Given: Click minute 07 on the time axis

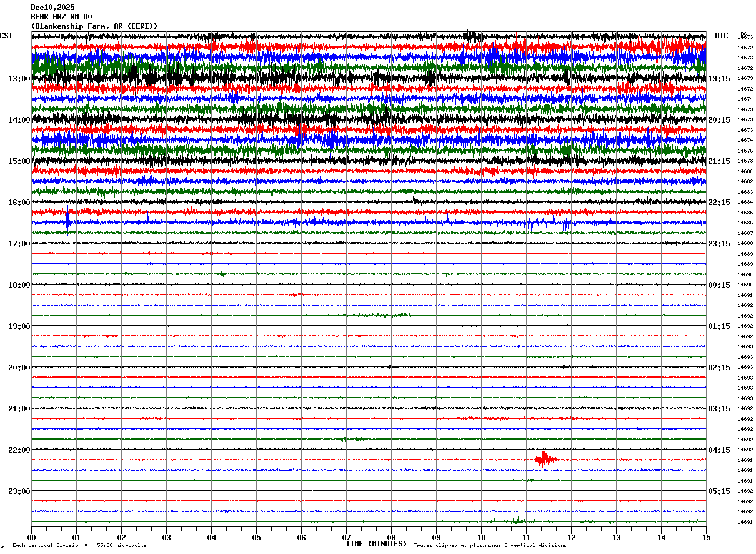Looking at the screenshot, I should pyautogui.click(x=346, y=537).
